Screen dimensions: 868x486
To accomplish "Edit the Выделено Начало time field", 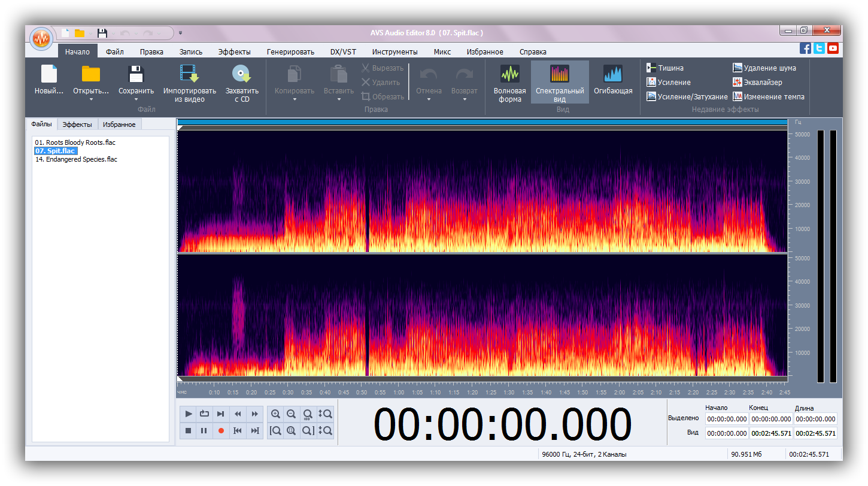I will 727,419.
